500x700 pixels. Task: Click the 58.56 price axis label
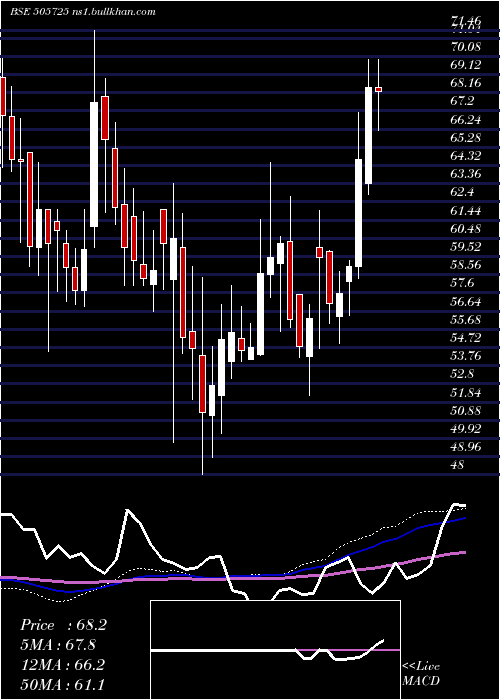(466, 265)
